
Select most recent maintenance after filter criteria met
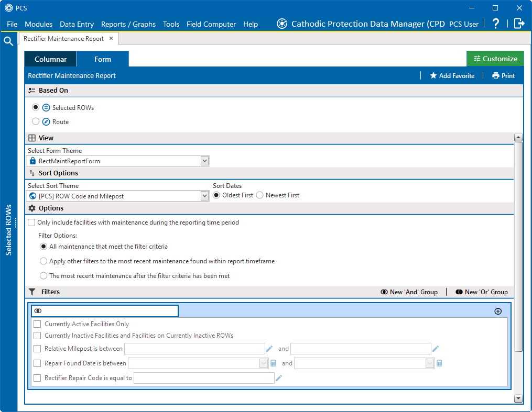[x=44, y=276]
